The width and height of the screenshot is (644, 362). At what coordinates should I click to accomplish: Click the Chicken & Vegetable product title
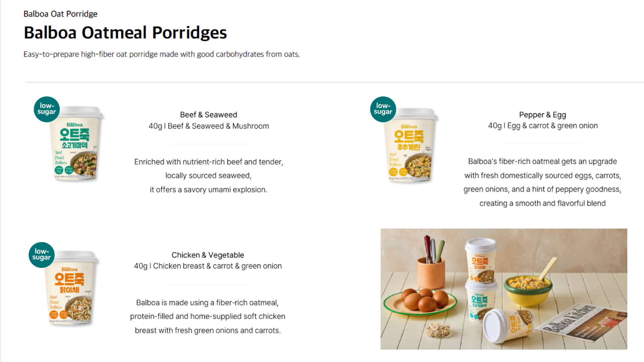(208, 255)
